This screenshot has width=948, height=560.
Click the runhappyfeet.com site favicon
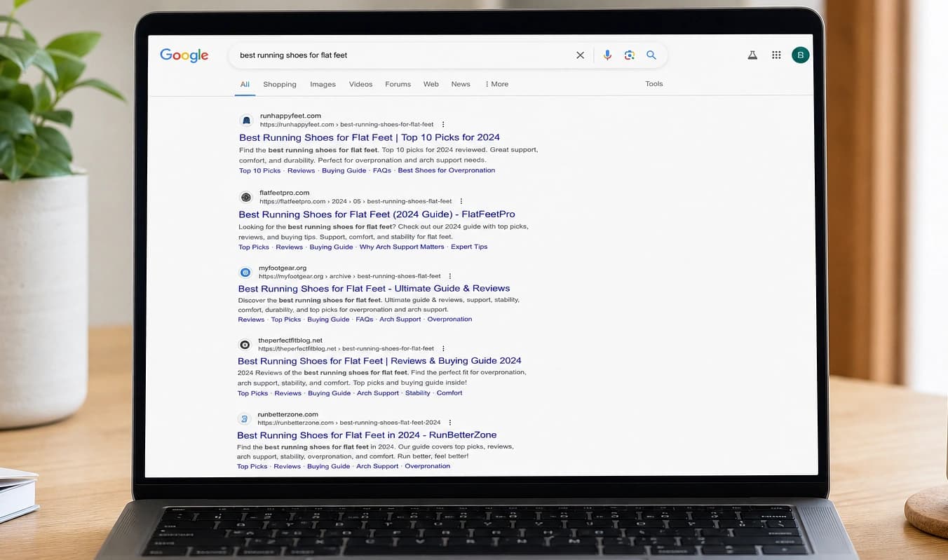(x=246, y=121)
